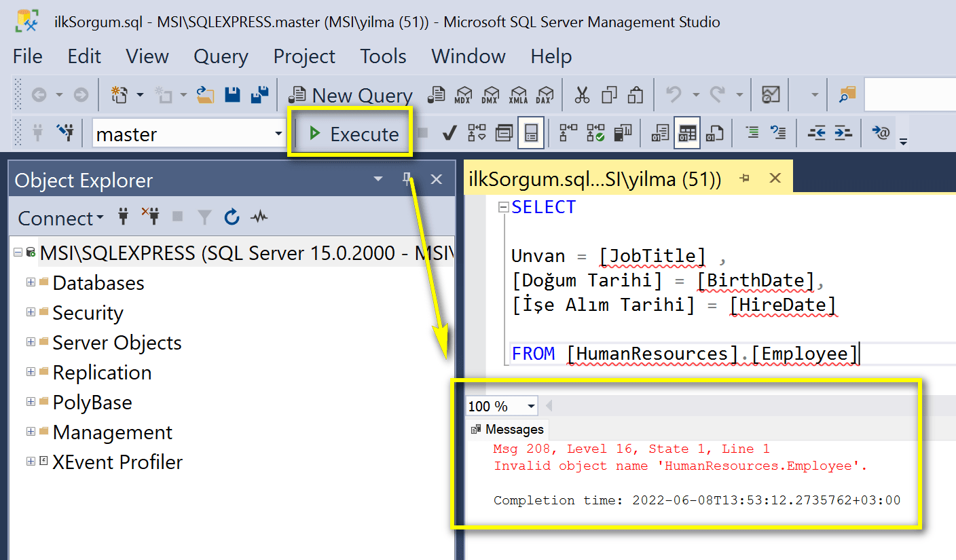
Task: Expand the Server Objects node
Action: pyautogui.click(x=31, y=342)
